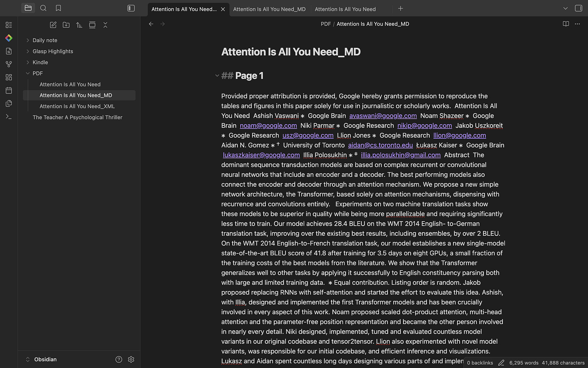
Task: Open usz@google.com email link
Action: (x=308, y=135)
